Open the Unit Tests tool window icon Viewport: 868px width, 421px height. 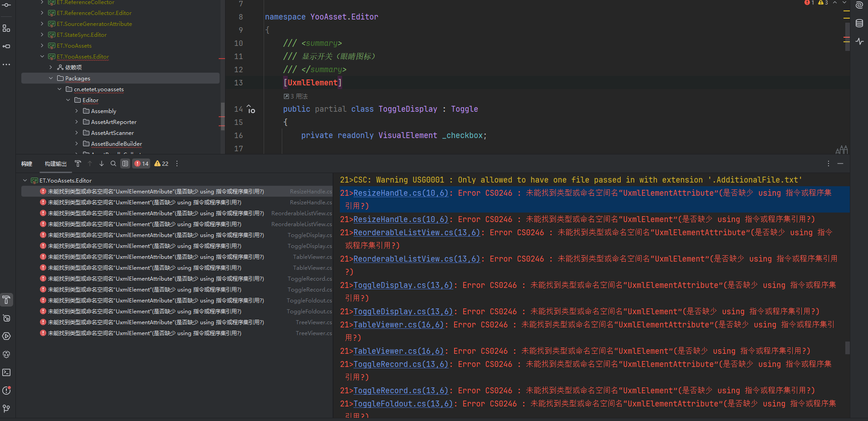(x=6, y=318)
